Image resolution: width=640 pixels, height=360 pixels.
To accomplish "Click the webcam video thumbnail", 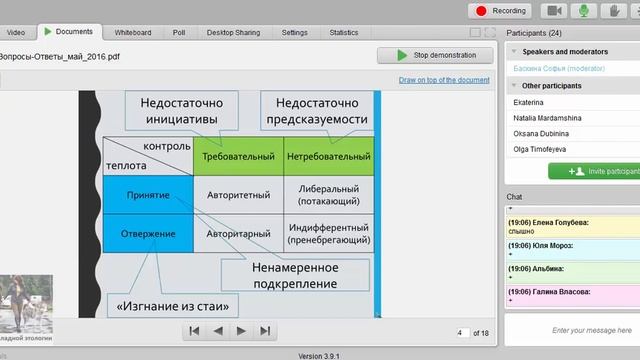I will 26,304.
